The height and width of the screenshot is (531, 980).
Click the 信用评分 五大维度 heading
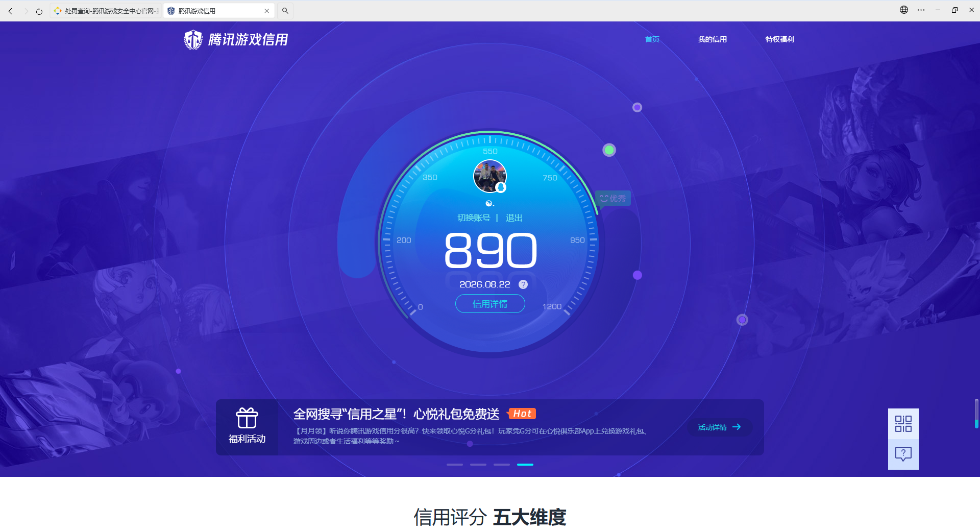490,517
